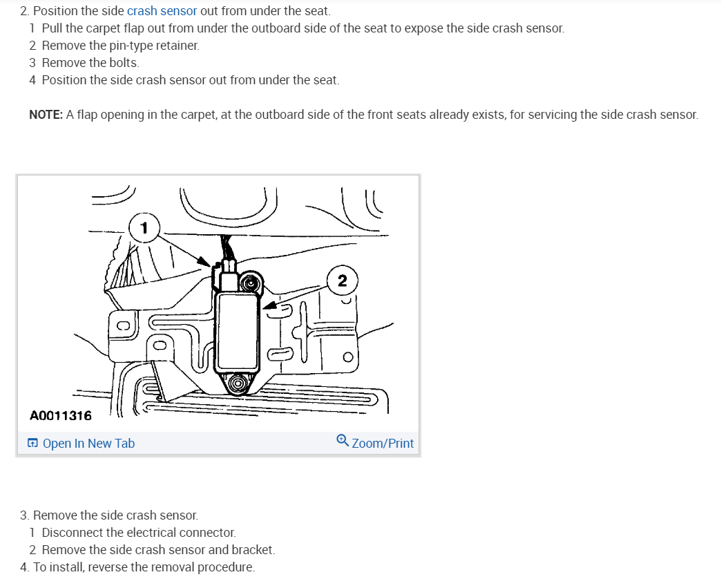Click the rectangular sensor body in the illustration

[238, 331]
